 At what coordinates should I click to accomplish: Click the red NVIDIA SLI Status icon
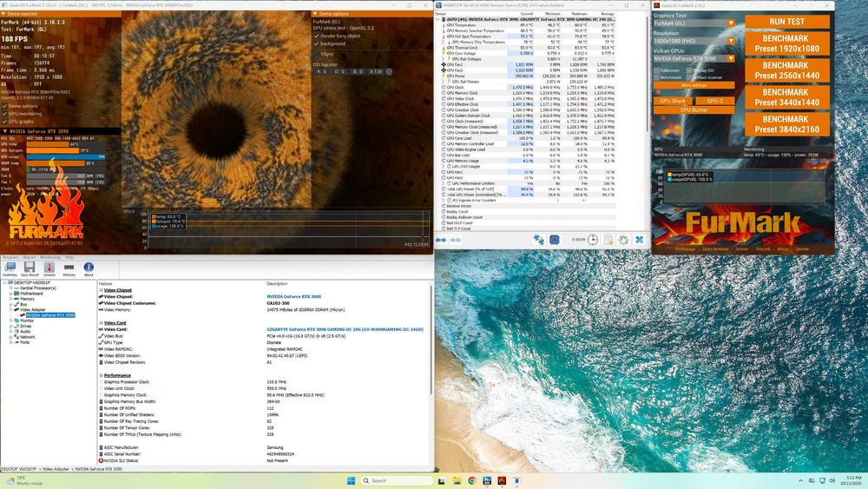[101, 460]
